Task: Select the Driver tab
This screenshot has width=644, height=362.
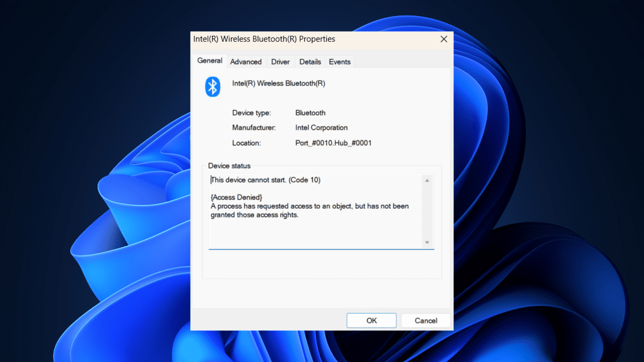Action: (x=280, y=62)
